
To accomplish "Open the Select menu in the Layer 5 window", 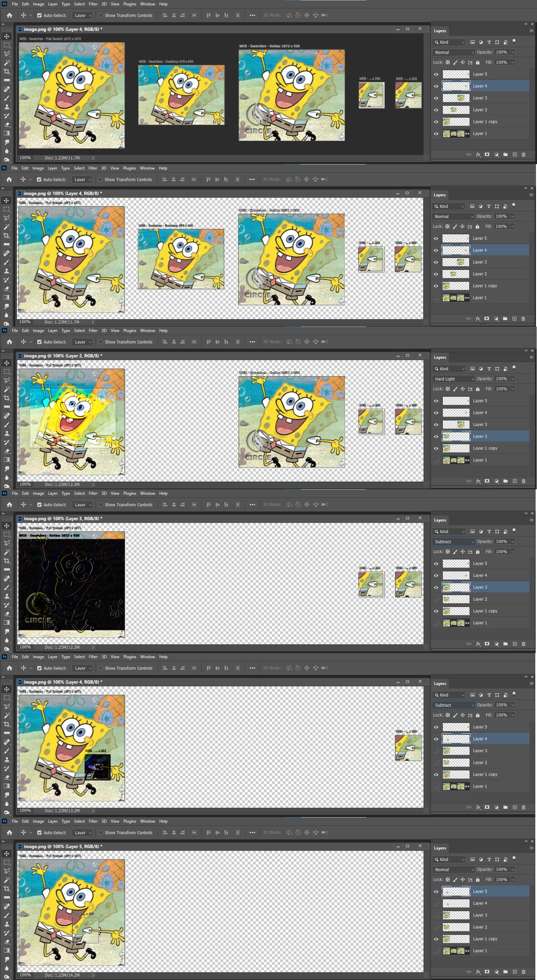I will pyautogui.click(x=79, y=821).
